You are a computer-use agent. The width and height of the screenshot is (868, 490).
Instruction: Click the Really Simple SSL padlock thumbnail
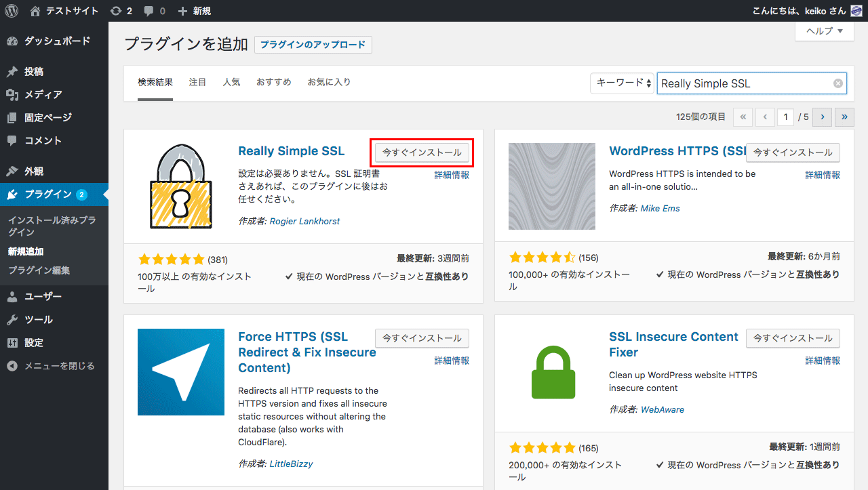pyautogui.click(x=181, y=186)
